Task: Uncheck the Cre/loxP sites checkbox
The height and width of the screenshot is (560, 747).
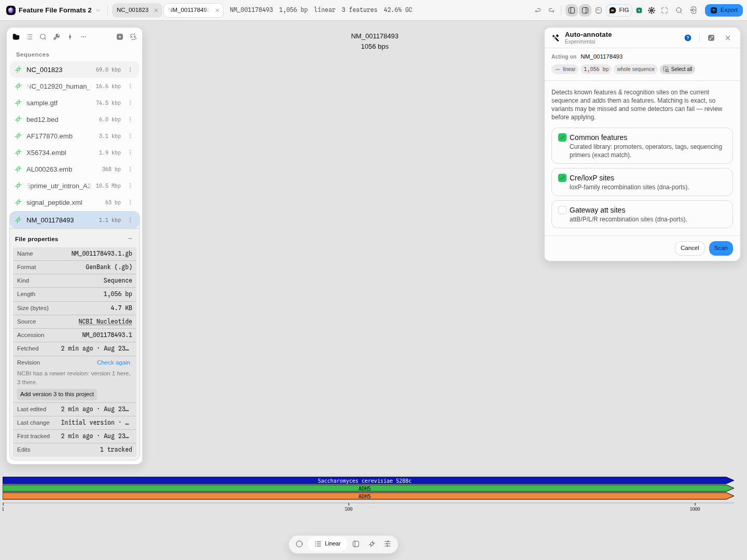Action: 562,178
